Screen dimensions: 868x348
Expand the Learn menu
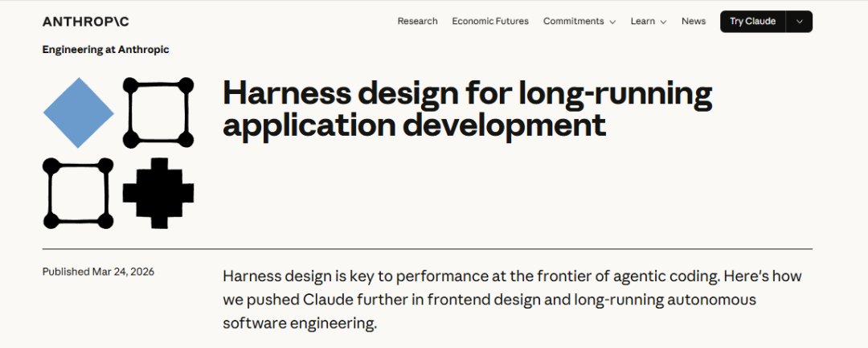click(x=649, y=21)
